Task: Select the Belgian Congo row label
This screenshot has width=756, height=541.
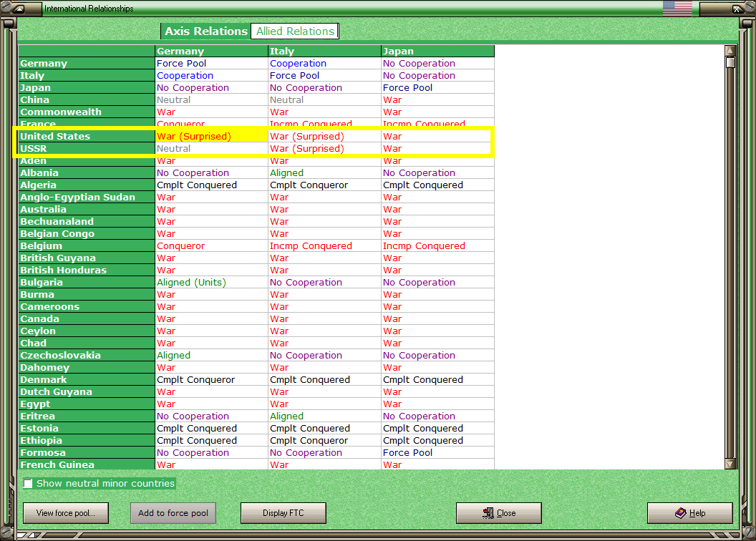Action: click(87, 234)
